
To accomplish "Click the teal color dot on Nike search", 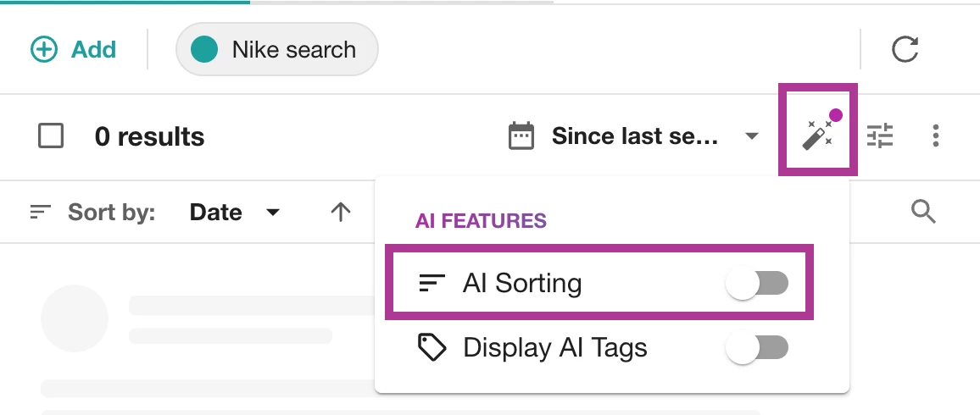I will 205,50.
